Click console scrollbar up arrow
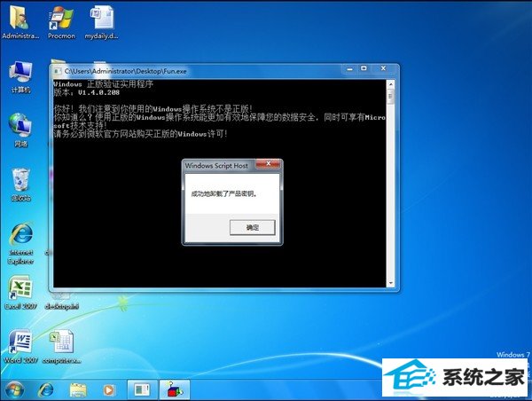Image resolution: width=532 pixels, height=401 pixels. [390, 83]
